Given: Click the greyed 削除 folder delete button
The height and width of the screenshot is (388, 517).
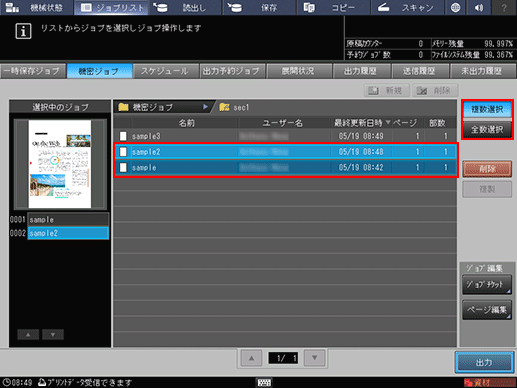Looking at the screenshot, I should (435, 90).
